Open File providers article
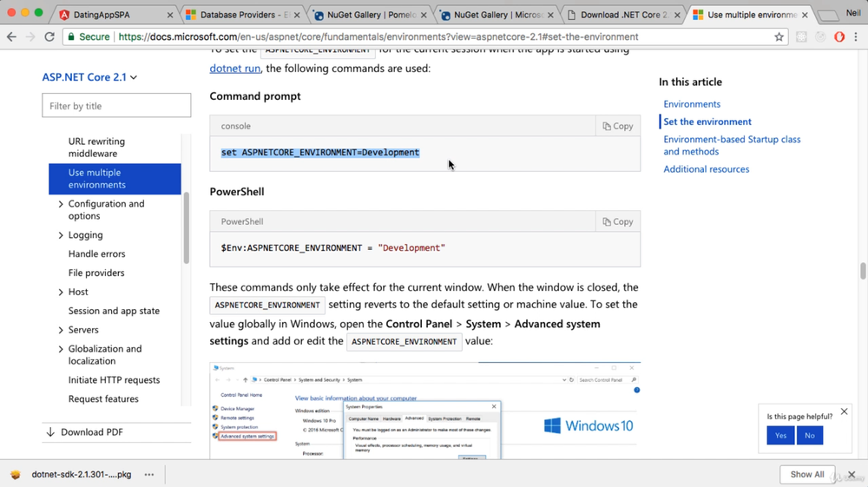Screen dimensions: 868x487 coord(96,273)
